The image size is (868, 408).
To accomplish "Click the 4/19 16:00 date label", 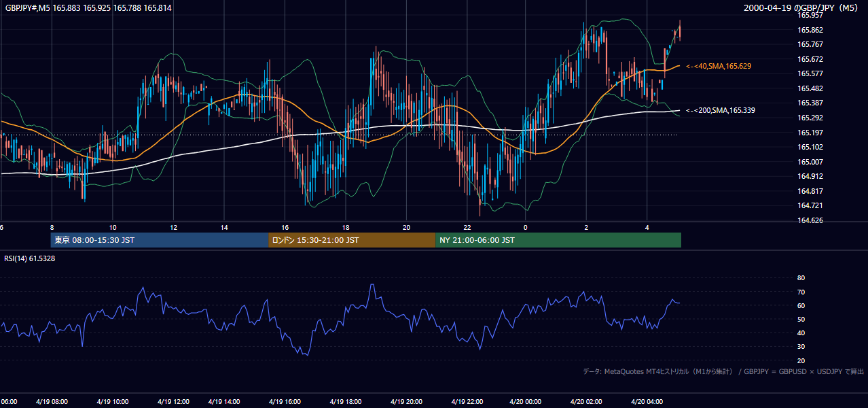I will 285,402.
